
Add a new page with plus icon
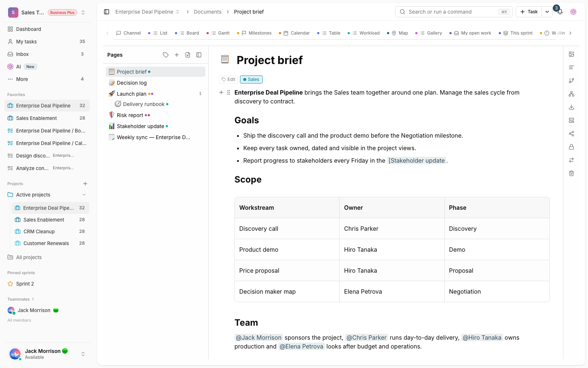[177, 55]
